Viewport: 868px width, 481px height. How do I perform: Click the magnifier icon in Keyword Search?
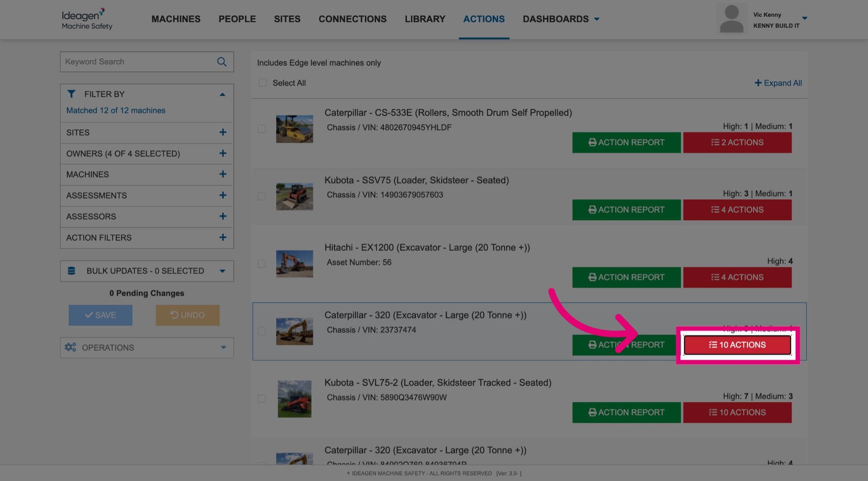pyautogui.click(x=222, y=62)
